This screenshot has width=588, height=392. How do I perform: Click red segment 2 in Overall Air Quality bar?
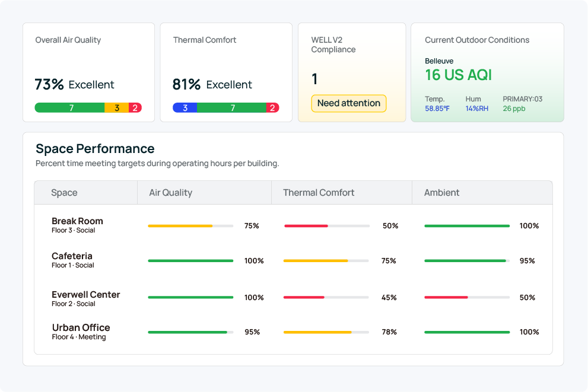click(135, 108)
